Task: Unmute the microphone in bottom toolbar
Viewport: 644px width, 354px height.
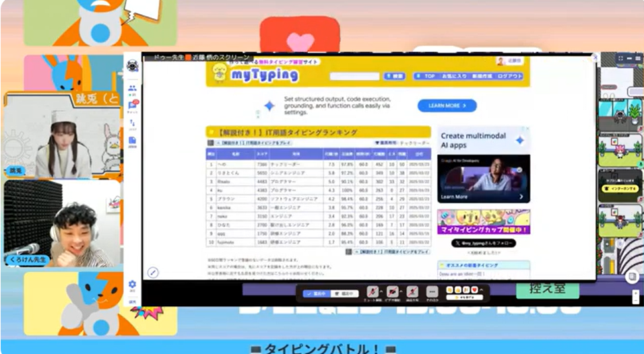Action: coord(372,291)
